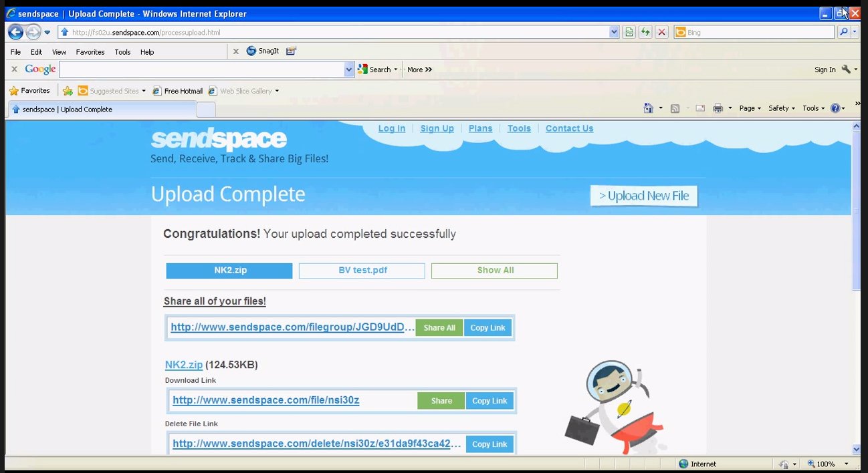Click the Print icon
868x473 pixels.
click(719, 108)
